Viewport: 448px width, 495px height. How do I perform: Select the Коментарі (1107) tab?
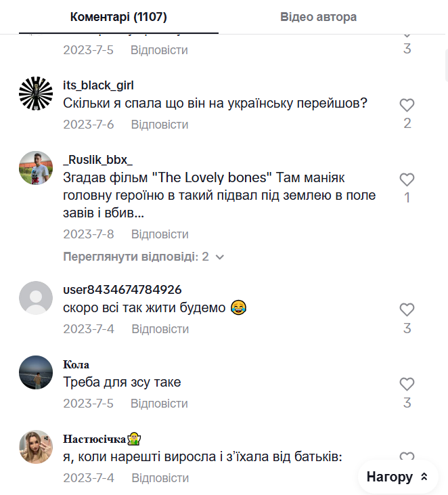click(x=118, y=17)
